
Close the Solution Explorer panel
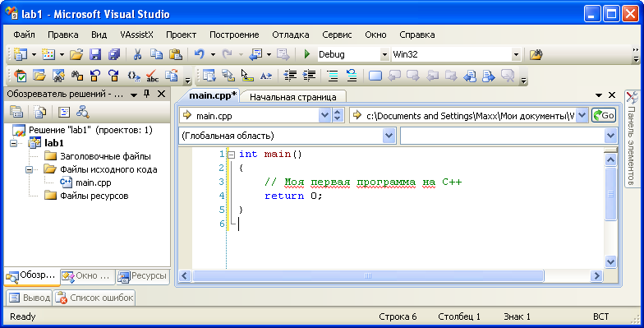point(162,94)
